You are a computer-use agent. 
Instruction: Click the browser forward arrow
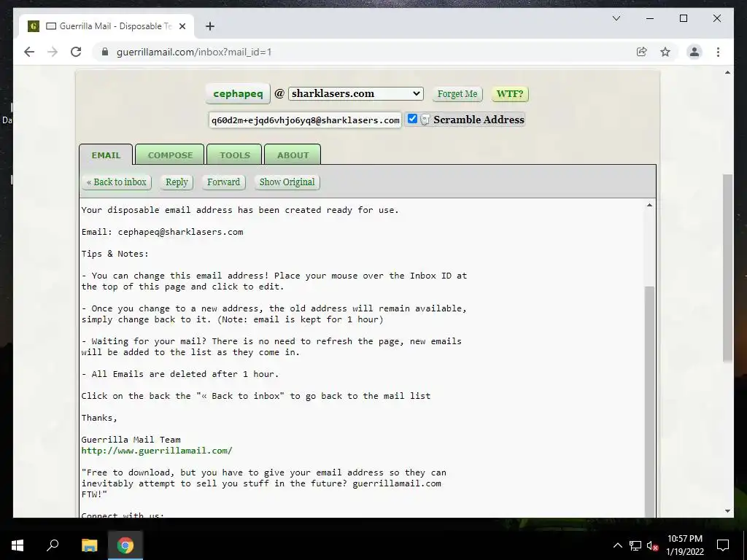point(53,52)
